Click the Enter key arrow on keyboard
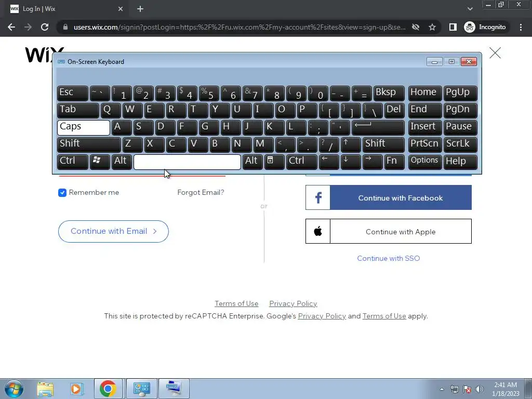Viewport: 532px width, 399px height. 378,128
